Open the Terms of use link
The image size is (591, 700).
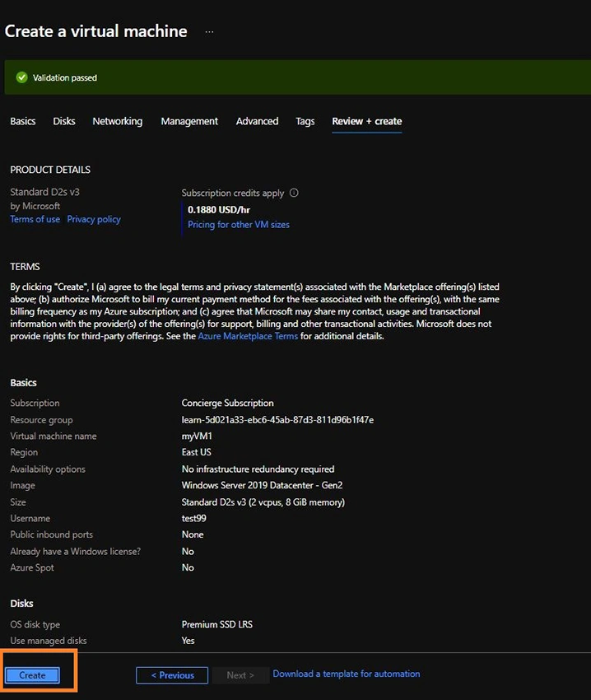point(35,219)
